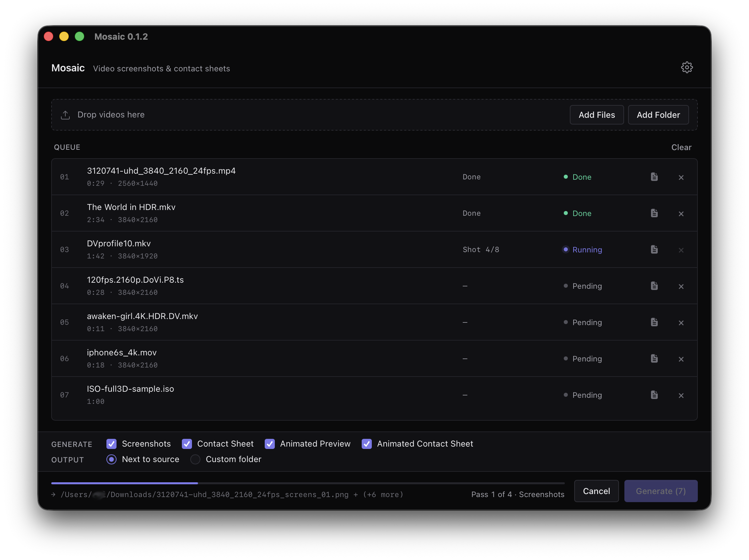
Task: Select Next to source output option
Action: pyautogui.click(x=111, y=459)
